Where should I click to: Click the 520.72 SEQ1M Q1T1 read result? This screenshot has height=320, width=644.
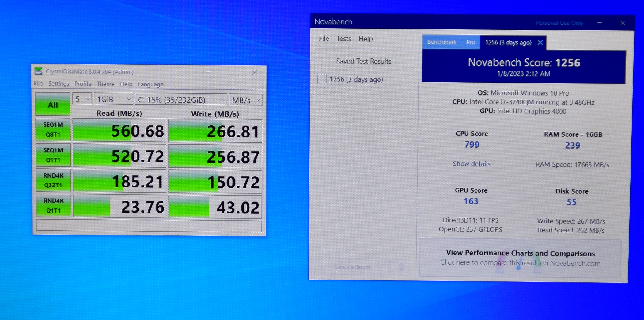pyautogui.click(x=119, y=156)
